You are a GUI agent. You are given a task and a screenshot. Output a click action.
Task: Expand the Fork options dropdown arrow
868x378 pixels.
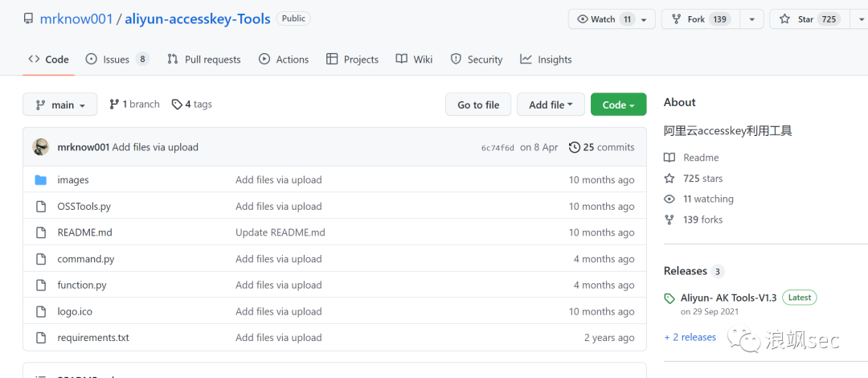751,19
